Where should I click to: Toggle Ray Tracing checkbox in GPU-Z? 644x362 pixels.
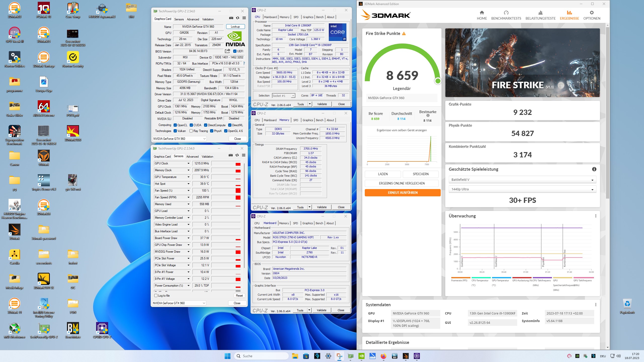click(x=191, y=131)
